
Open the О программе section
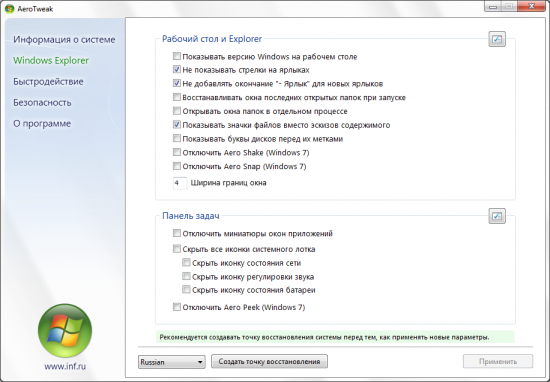[x=42, y=123]
